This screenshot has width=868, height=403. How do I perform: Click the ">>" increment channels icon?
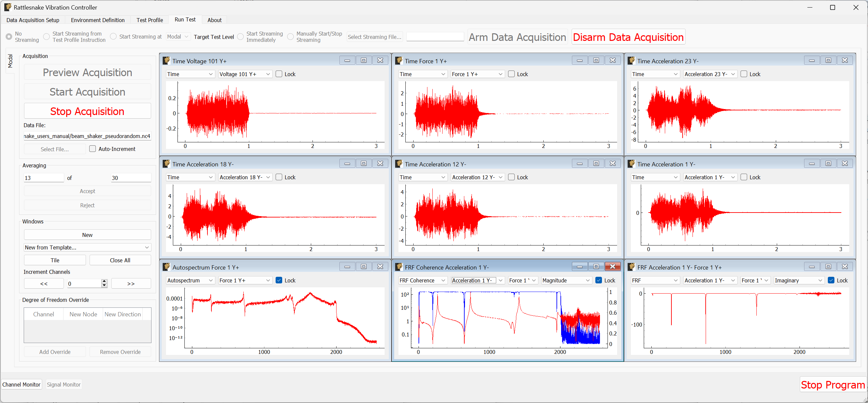[131, 283]
